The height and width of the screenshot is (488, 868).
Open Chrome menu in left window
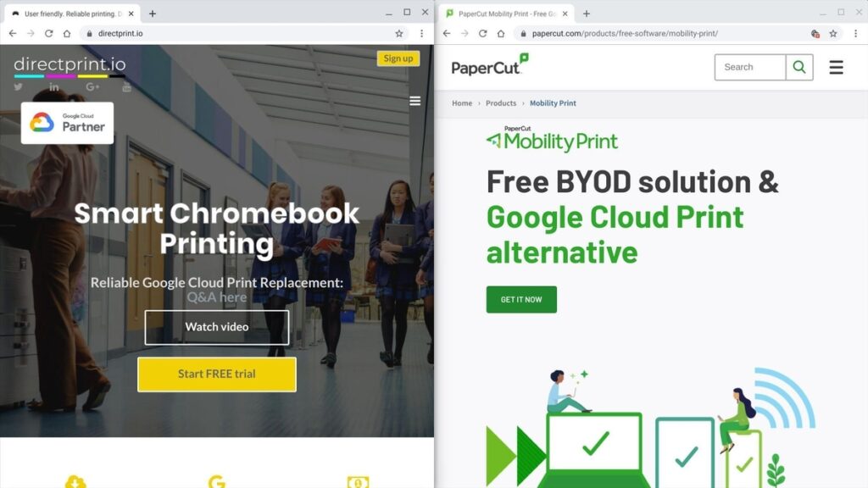(x=421, y=34)
